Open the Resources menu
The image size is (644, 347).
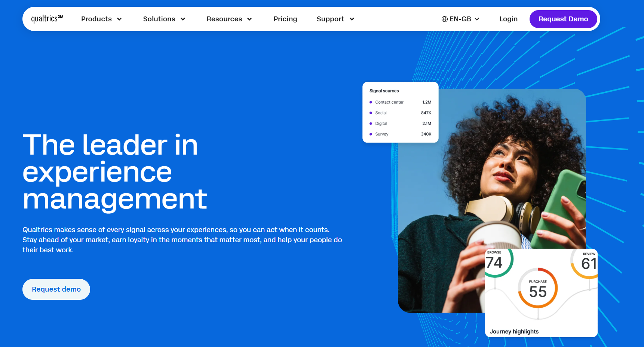pos(224,19)
